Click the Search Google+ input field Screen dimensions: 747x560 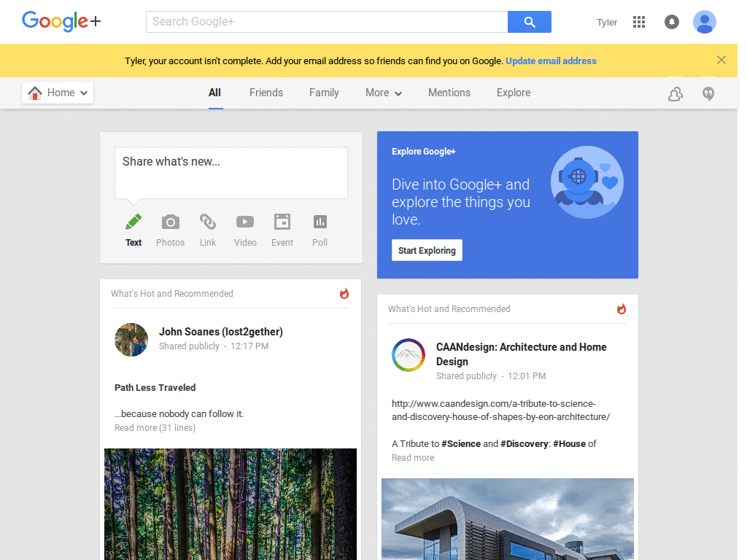(326, 21)
